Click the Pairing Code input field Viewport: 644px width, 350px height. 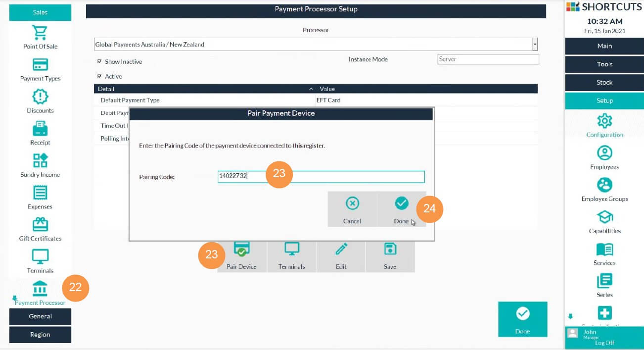coord(321,177)
